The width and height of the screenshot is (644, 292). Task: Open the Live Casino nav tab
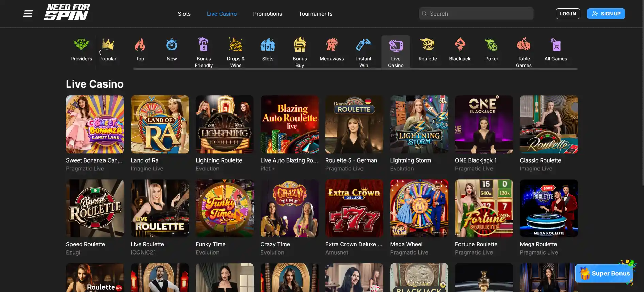coord(222,14)
